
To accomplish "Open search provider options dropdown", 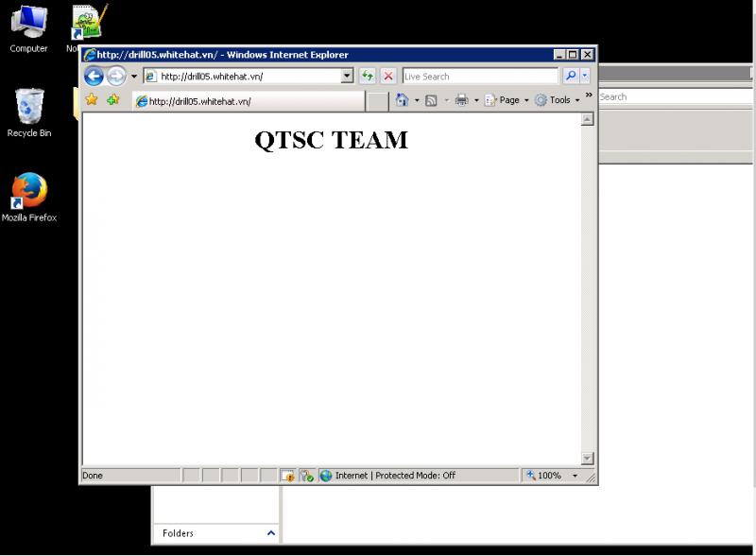I will pos(584,76).
